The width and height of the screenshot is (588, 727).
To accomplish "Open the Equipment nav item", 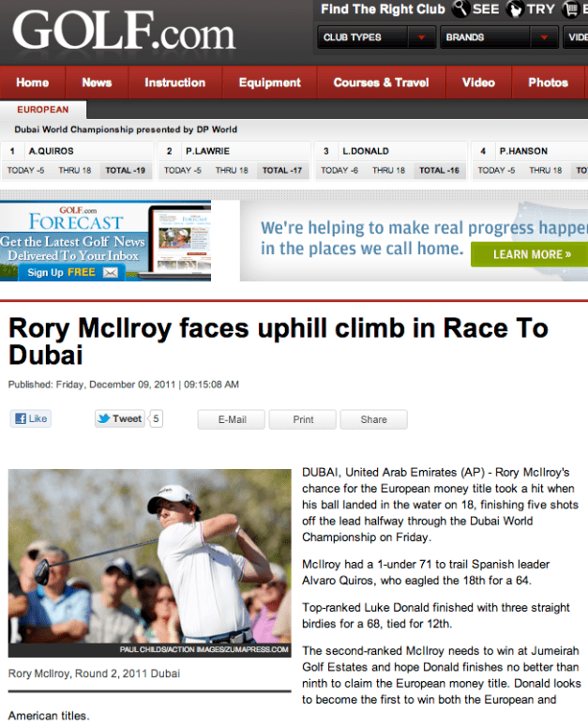I will pyautogui.click(x=270, y=83).
